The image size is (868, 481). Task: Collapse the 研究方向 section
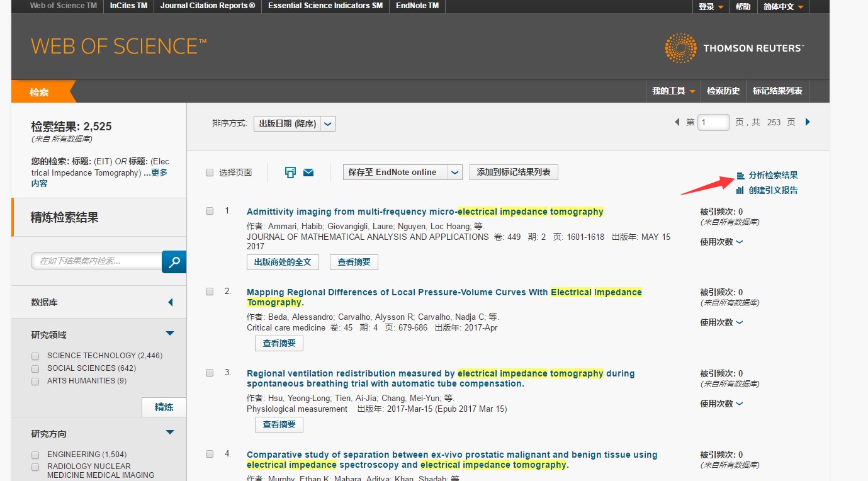tap(170, 433)
